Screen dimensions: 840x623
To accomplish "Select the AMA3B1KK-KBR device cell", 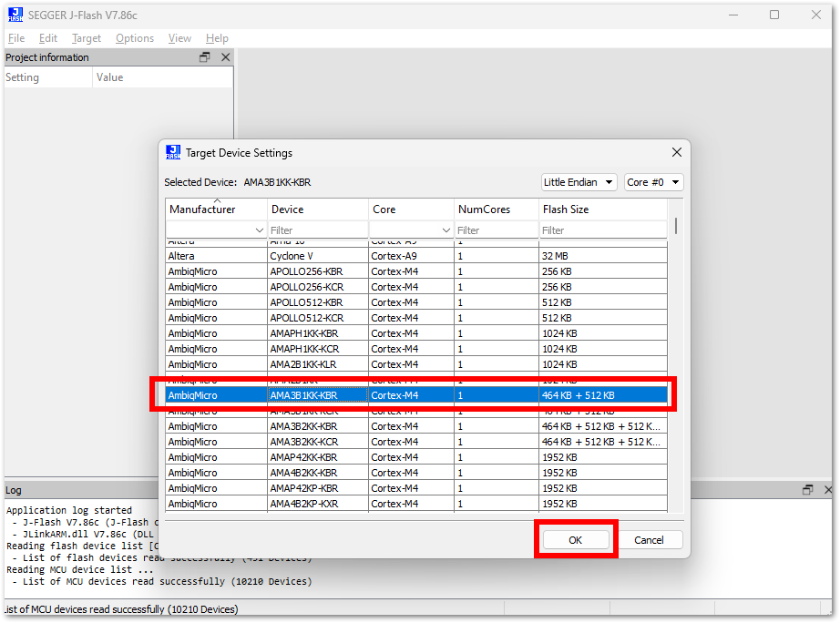I will [318, 395].
